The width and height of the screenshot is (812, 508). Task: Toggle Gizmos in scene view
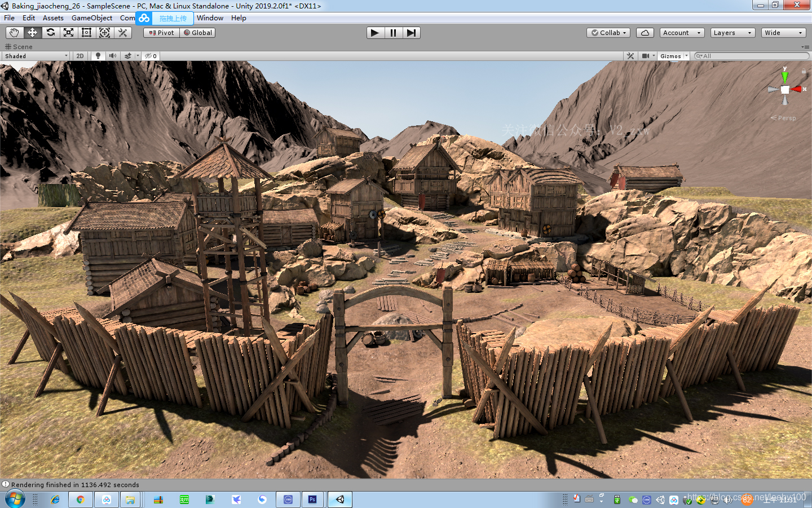pos(670,56)
